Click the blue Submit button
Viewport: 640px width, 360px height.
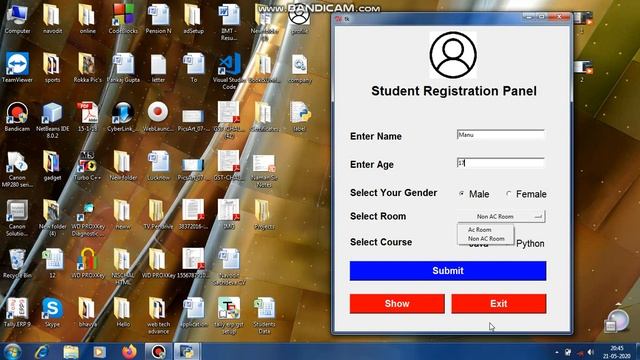point(448,271)
